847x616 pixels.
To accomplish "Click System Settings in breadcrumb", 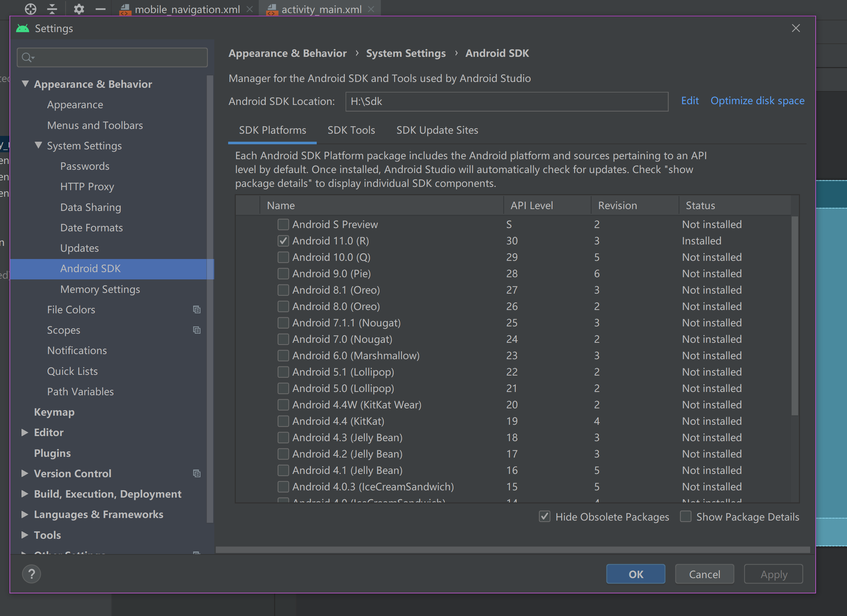I will coord(406,54).
